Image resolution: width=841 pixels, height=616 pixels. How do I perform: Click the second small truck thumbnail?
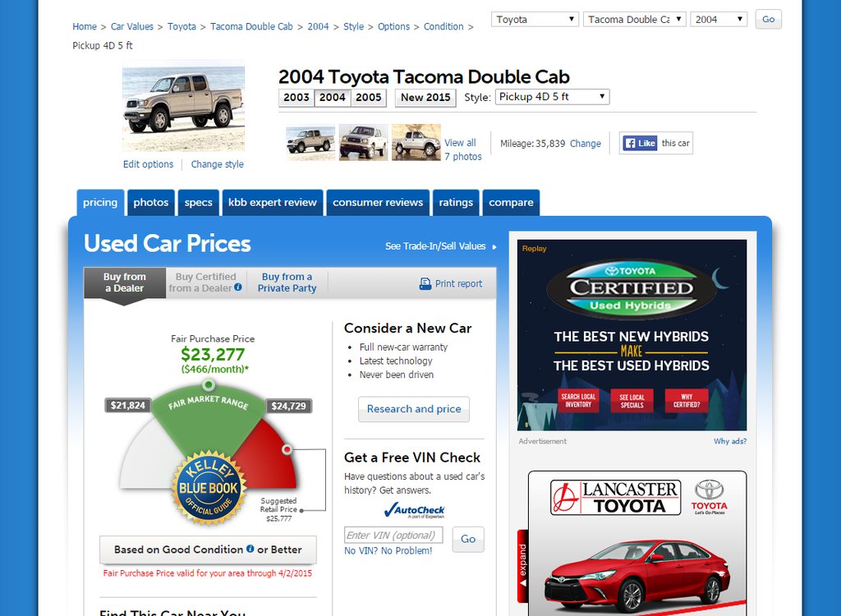(x=363, y=143)
